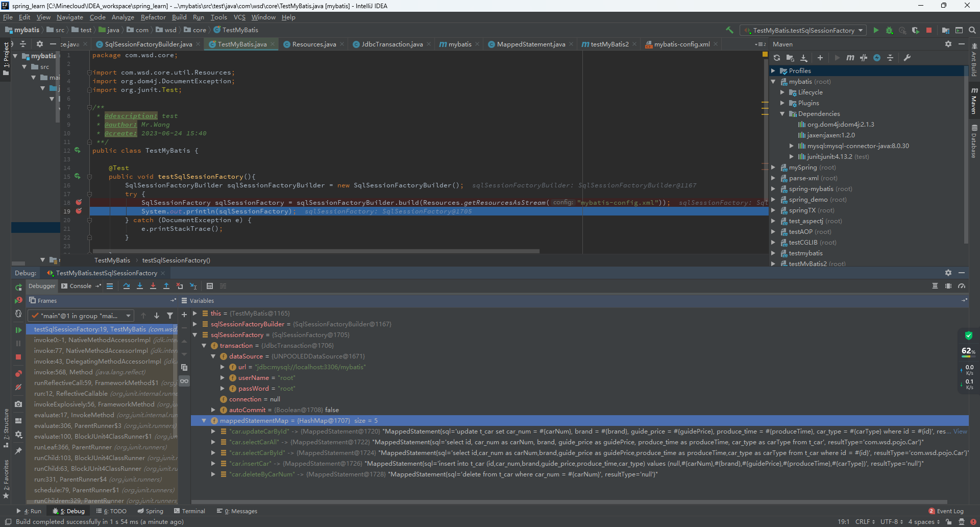Expand car.insertCar map entry
The width and height of the screenshot is (980, 527).
point(213,464)
